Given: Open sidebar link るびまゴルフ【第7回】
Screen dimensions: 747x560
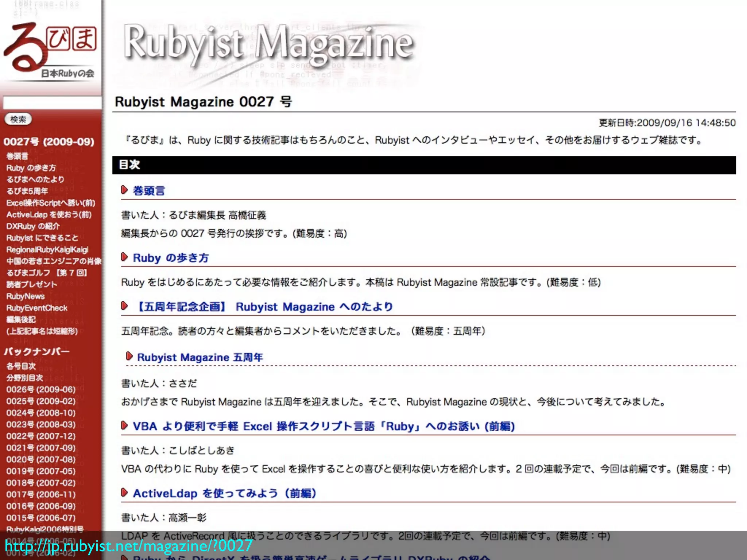Looking at the screenshot, I should 47,273.
